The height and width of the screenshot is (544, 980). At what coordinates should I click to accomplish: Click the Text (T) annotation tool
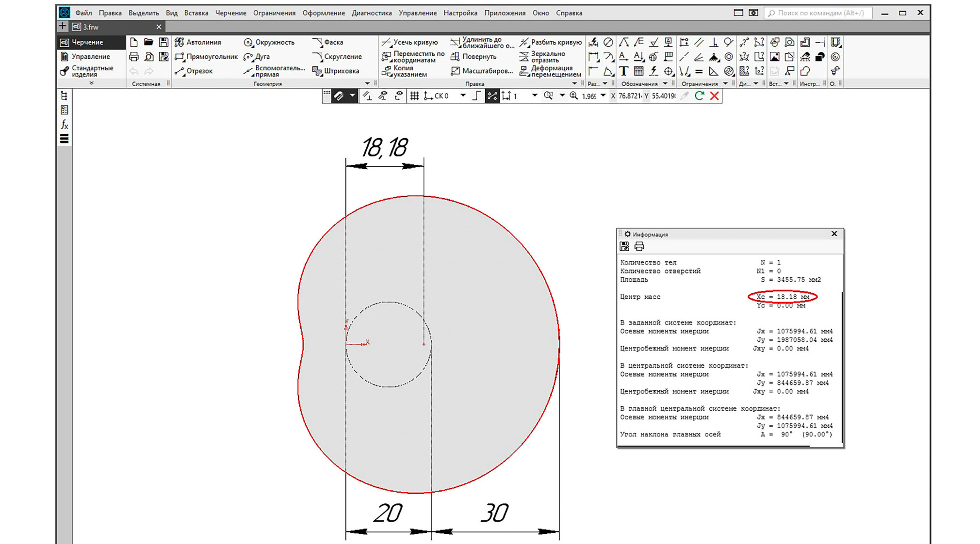point(623,71)
